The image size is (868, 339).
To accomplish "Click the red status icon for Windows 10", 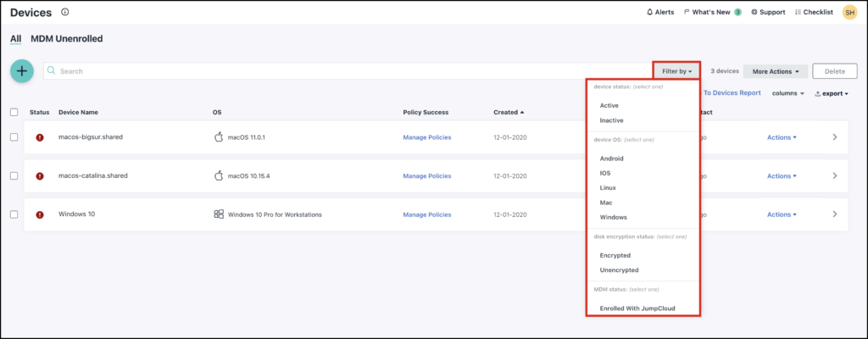I will click(x=40, y=214).
